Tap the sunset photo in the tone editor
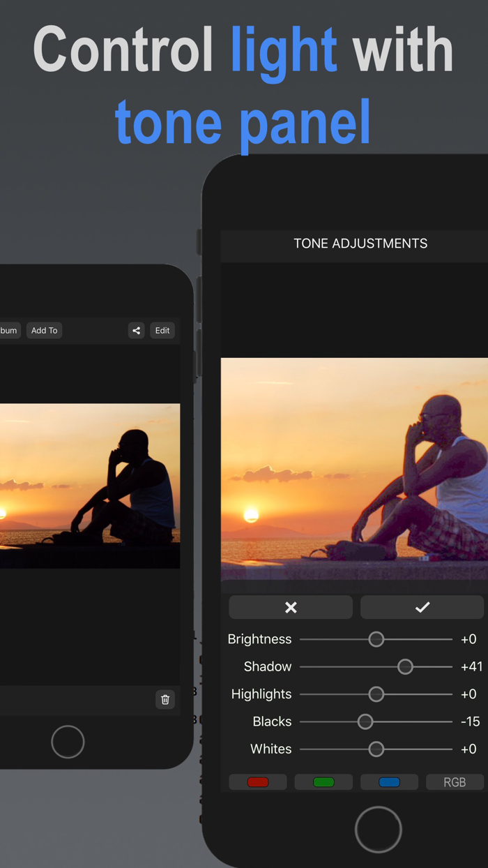This screenshot has width=488, height=868. 354,469
